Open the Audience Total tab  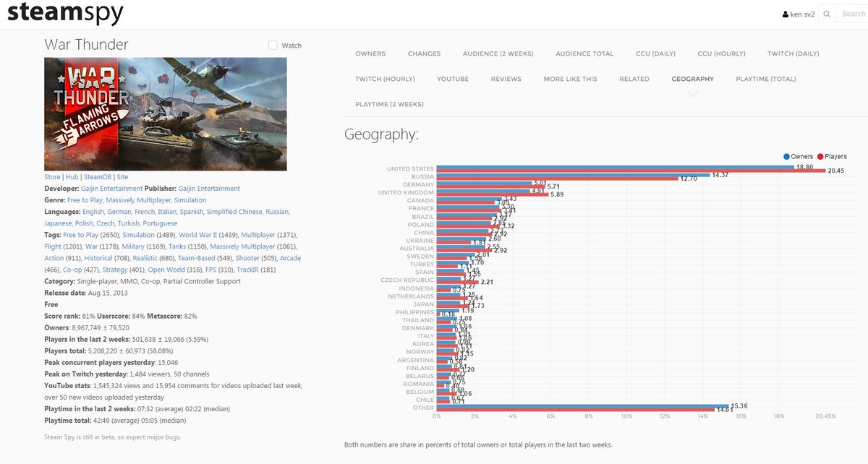point(584,53)
